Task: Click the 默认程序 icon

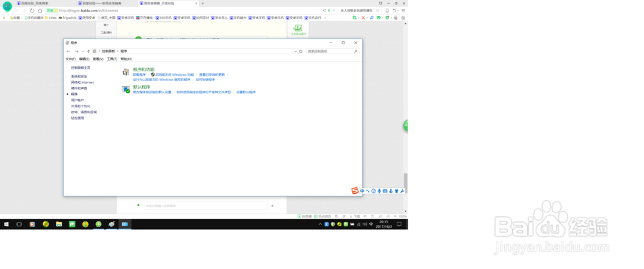Action: pos(126,89)
